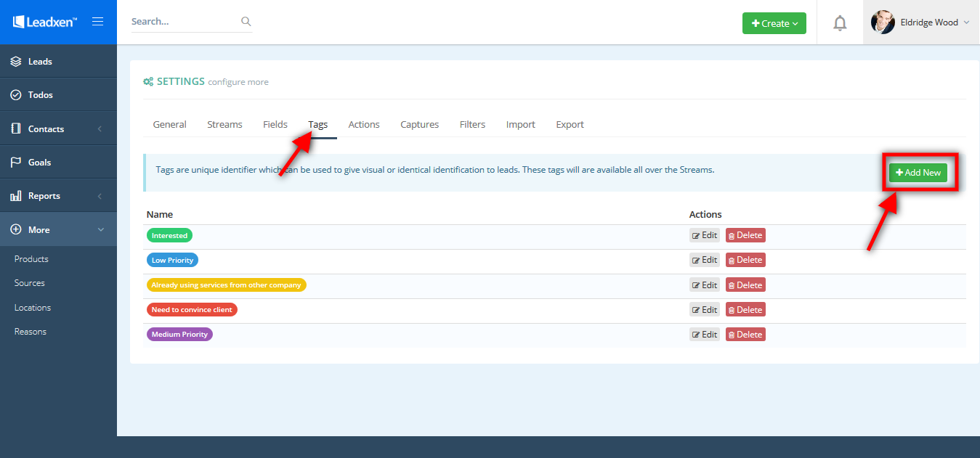The image size is (980, 458).
Task: Click the purple Medium Priority badge
Action: 179,335
